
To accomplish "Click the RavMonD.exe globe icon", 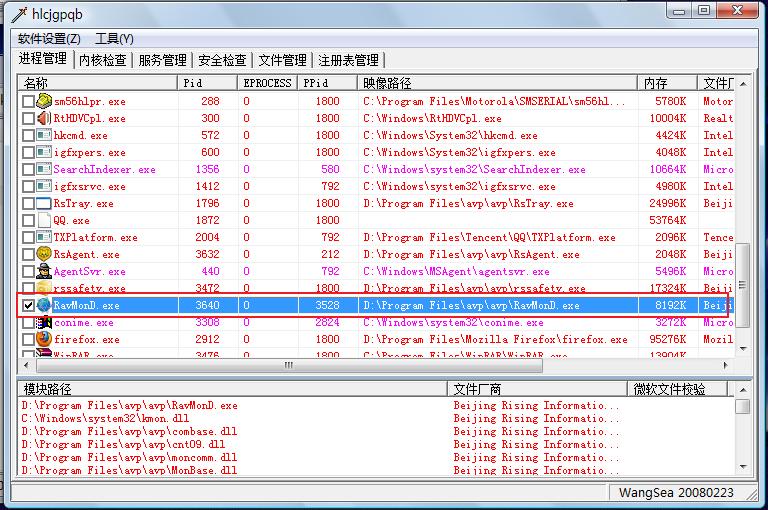I will [x=44, y=305].
